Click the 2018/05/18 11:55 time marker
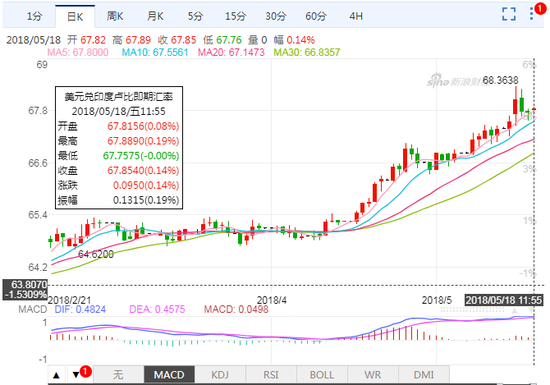 tap(504, 300)
